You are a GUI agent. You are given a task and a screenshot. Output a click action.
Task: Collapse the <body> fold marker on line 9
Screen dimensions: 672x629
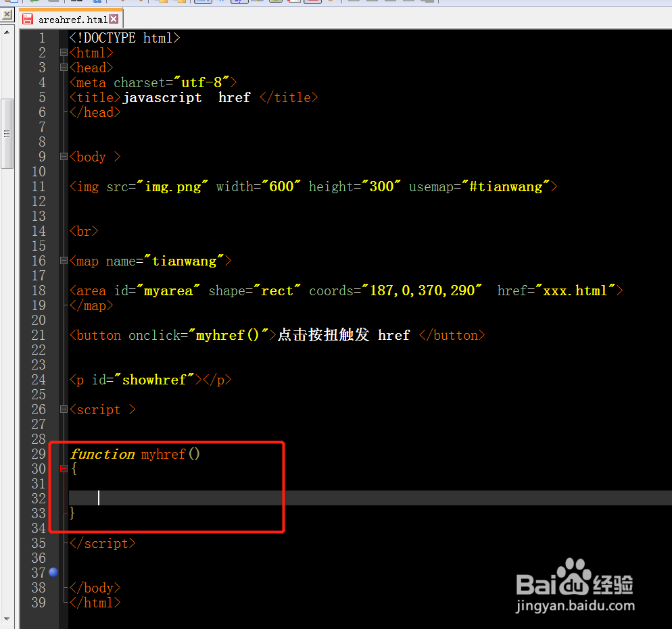click(x=64, y=157)
